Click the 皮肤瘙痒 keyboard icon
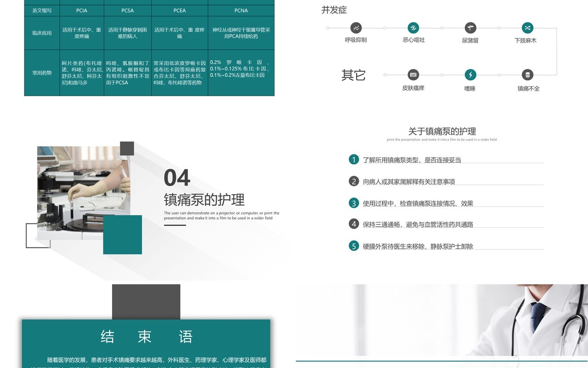The width and height of the screenshot is (588, 368). pos(413,75)
